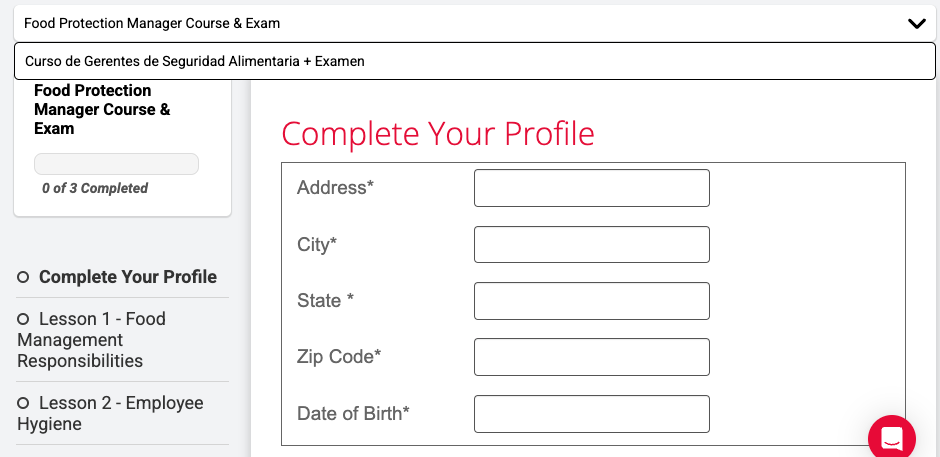Viewport: 940px width, 457px height.
Task: Focus the Zip Code input field
Action: tap(592, 357)
